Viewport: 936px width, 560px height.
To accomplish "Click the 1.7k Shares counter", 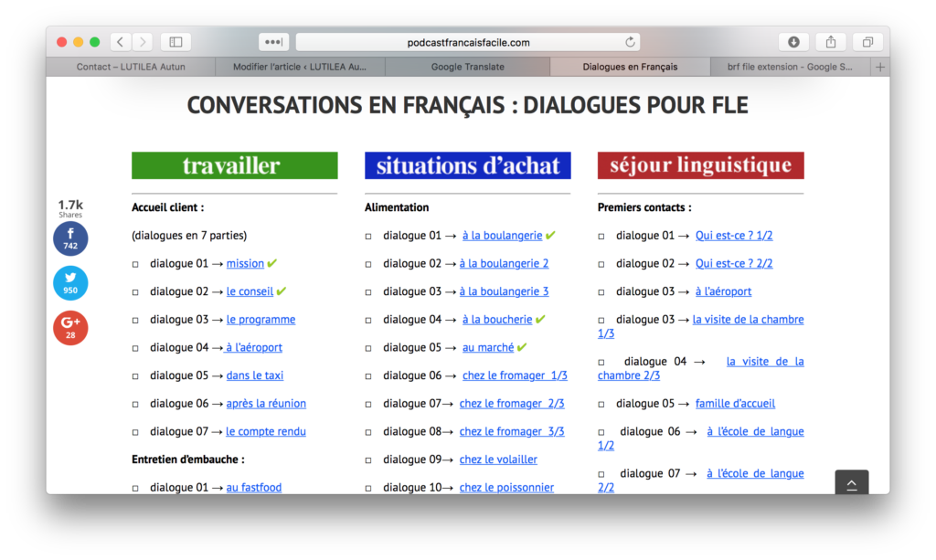I will click(70, 208).
